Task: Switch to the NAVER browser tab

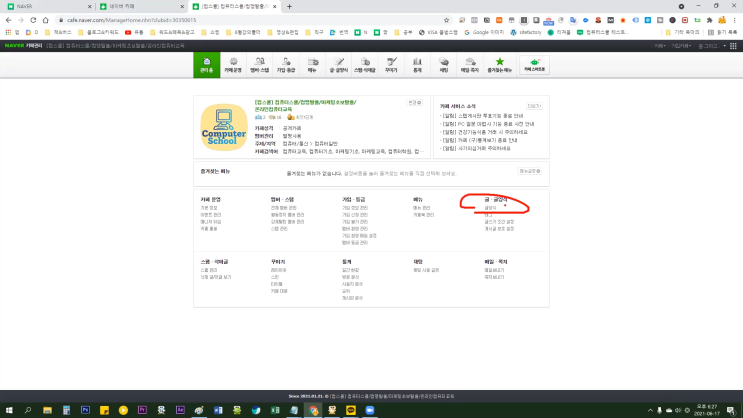Action: pos(49,7)
